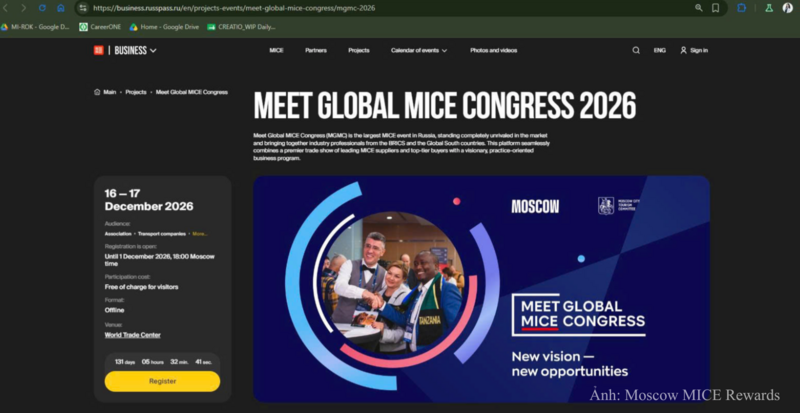Viewport: 800px width, 413px height.
Task: Open the CareerONE bookmark
Action: coord(100,27)
